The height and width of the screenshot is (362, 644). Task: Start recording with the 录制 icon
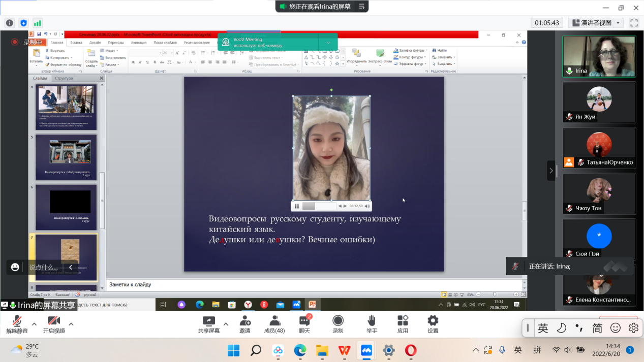(338, 323)
